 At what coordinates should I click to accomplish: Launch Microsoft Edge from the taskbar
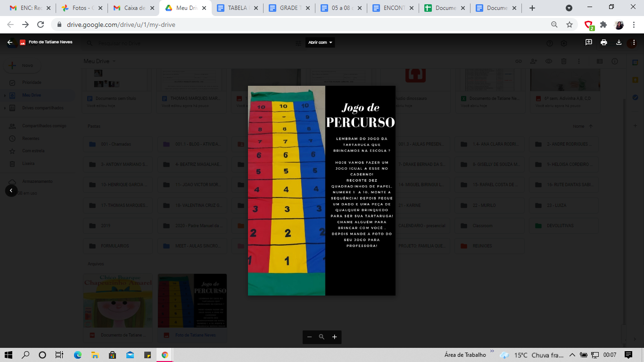click(77, 355)
